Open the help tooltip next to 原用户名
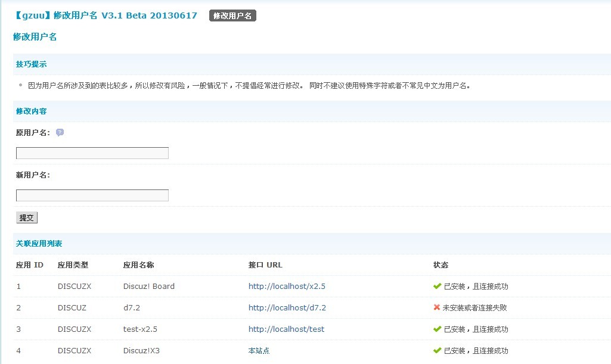Image resolution: width=611 pixels, height=364 pixels. click(60, 133)
